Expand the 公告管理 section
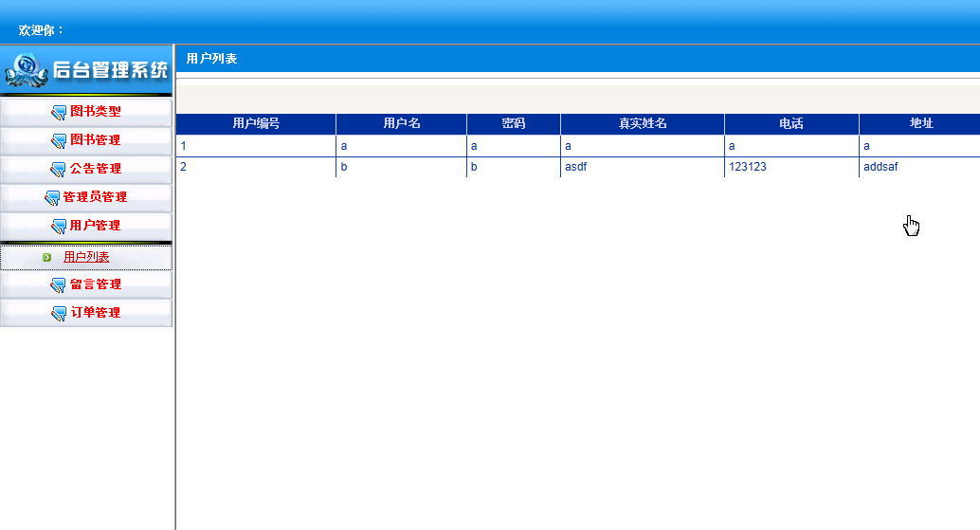 point(86,169)
